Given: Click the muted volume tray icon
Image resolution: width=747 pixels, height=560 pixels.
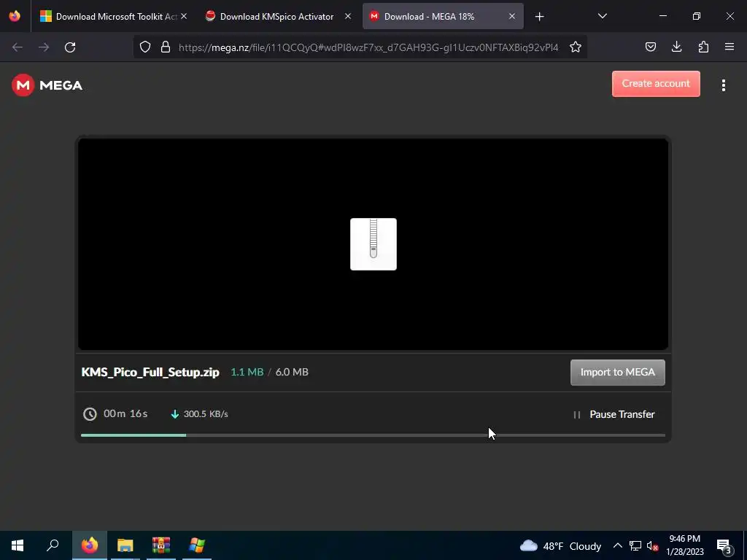Looking at the screenshot, I should (653, 546).
